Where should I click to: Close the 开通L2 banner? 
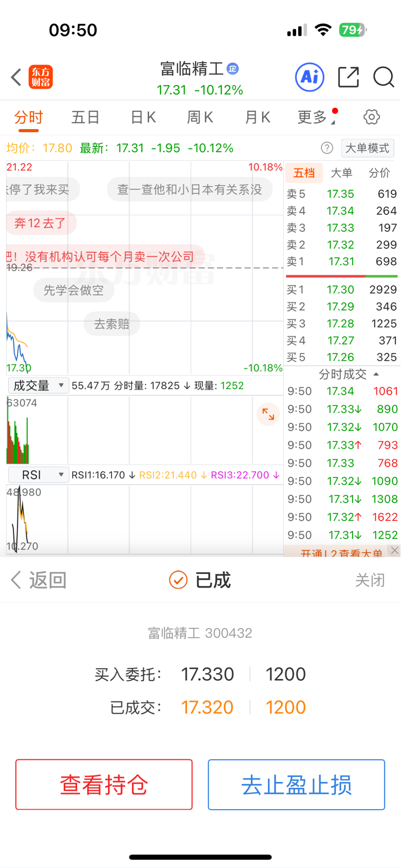pyautogui.click(x=395, y=550)
